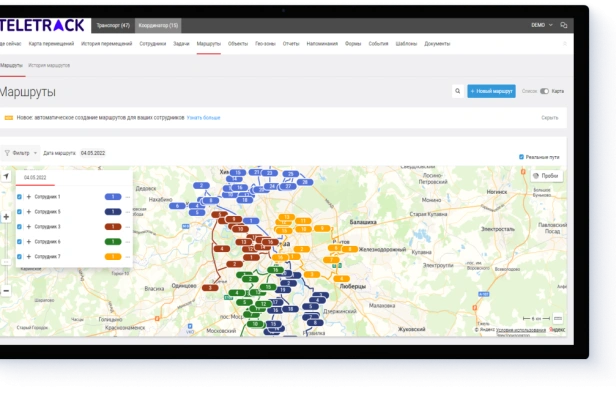Click the map ruler icon
Screen dimensions: 616x405
pyautogui.click(x=557, y=318)
